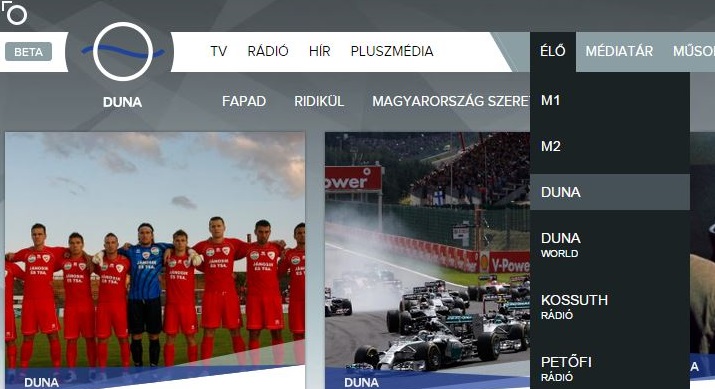This screenshot has width=715, height=389.
Task: Select PLUSZMÉDIA in the top navigation
Action: [392, 51]
